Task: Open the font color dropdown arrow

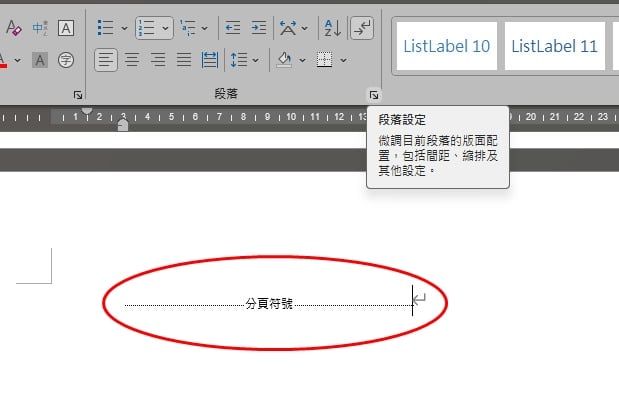Action: tap(17, 60)
